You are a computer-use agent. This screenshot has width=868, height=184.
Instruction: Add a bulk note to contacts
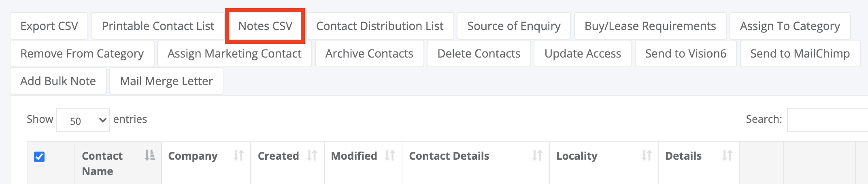[x=58, y=81]
